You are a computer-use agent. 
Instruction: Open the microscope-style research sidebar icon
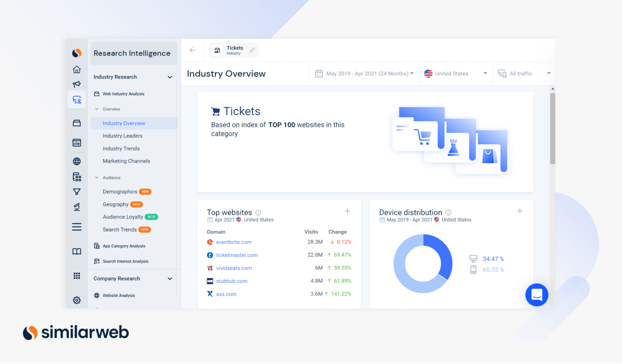(x=77, y=207)
